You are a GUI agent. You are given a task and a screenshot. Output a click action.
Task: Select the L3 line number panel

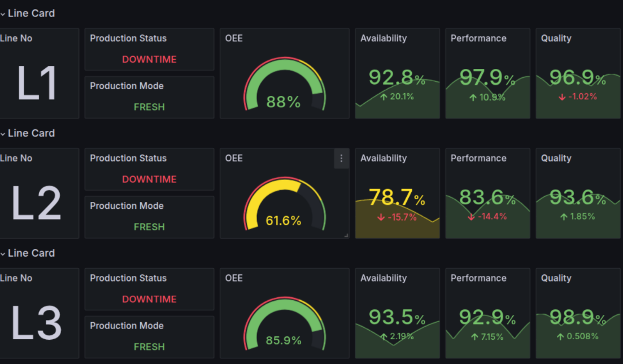coord(40,313)
